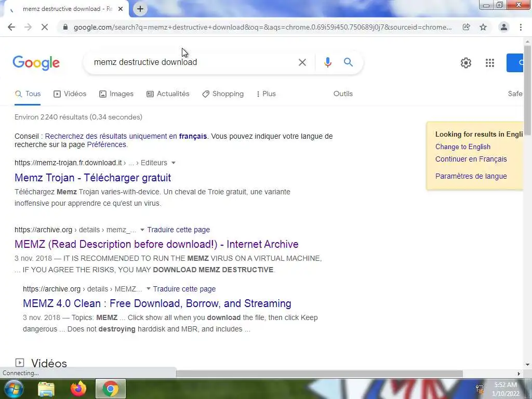Open Google search settings gear

(466, 63)
